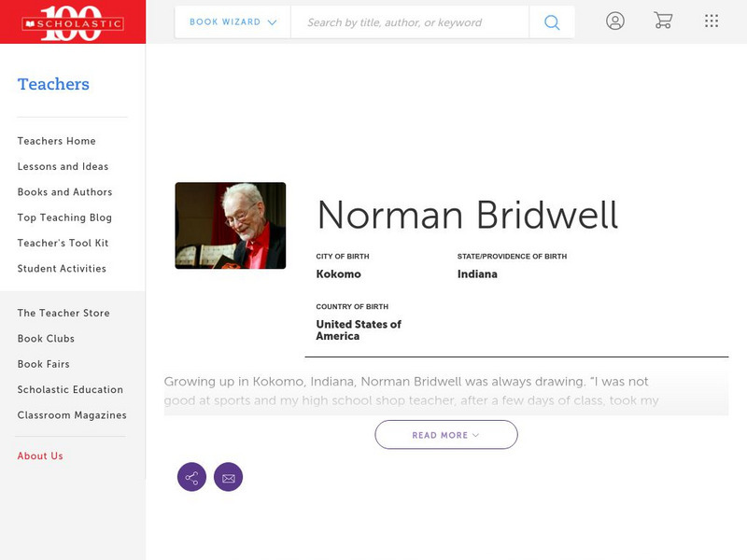Click the biography paragraph text
The image size is (747, 560).
point(412,391)
